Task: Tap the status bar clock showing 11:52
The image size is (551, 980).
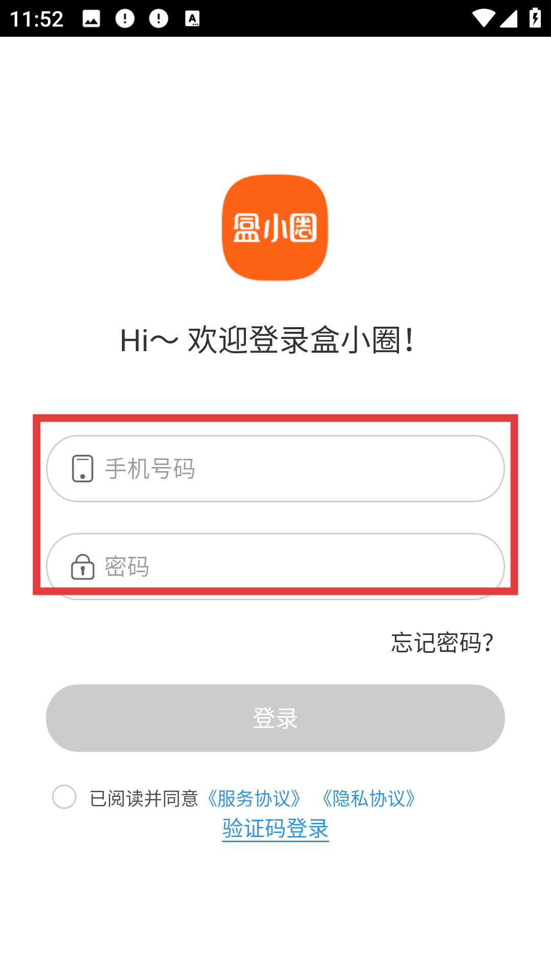Action: click(37, 19)
